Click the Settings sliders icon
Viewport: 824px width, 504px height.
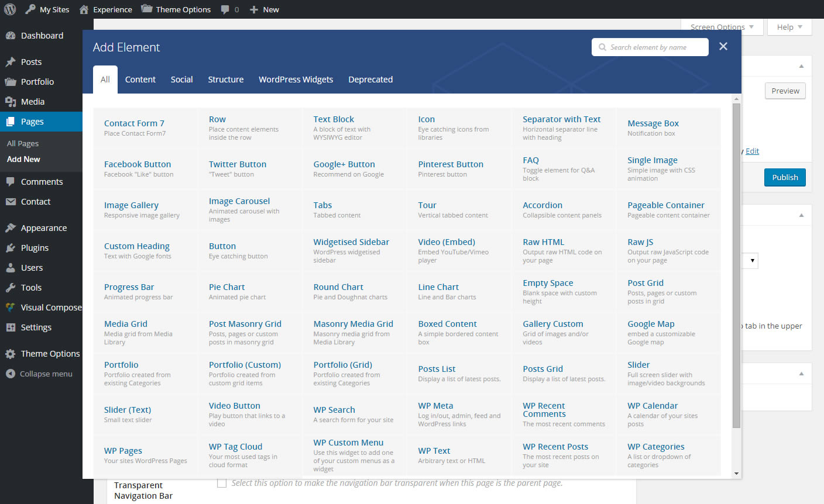[11, 327]
